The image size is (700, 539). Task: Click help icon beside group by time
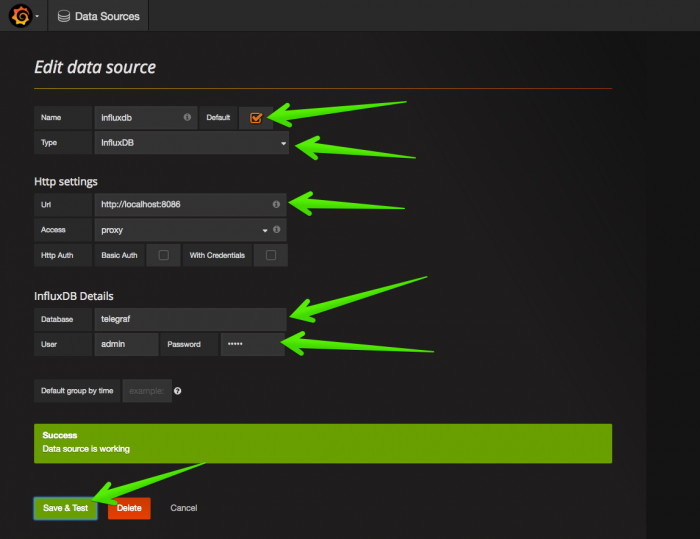coord(178,391)
